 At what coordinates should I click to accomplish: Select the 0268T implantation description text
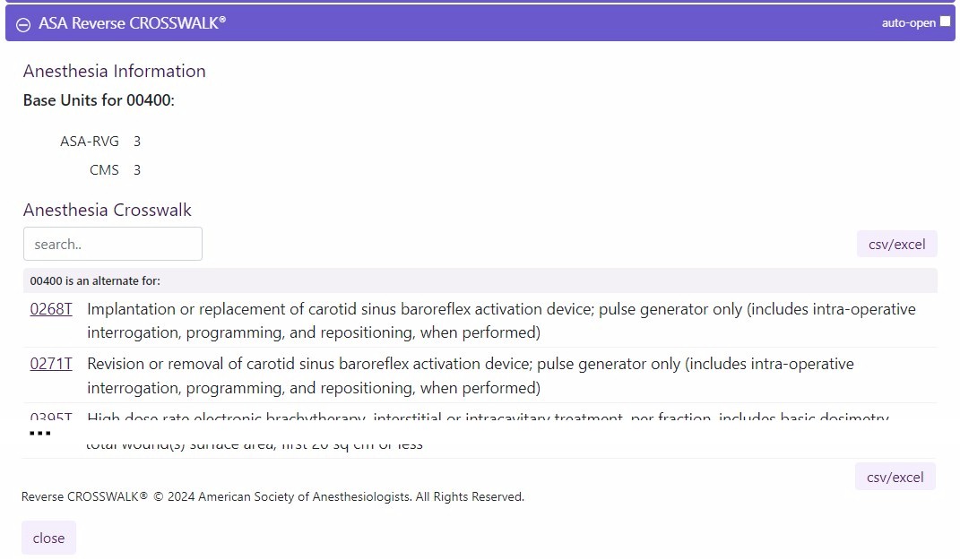tap(501, 321)
